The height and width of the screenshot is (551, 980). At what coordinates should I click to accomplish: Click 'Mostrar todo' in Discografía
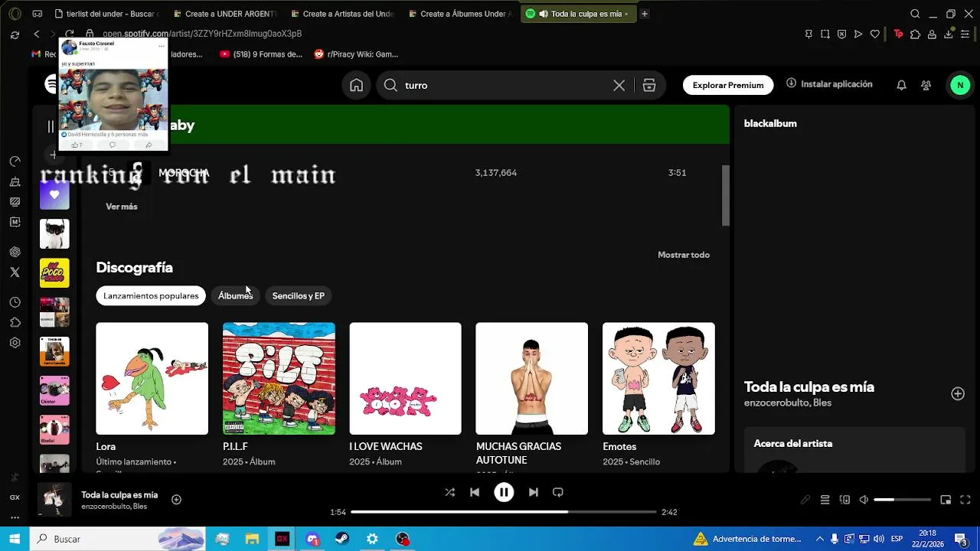(684, 255)
